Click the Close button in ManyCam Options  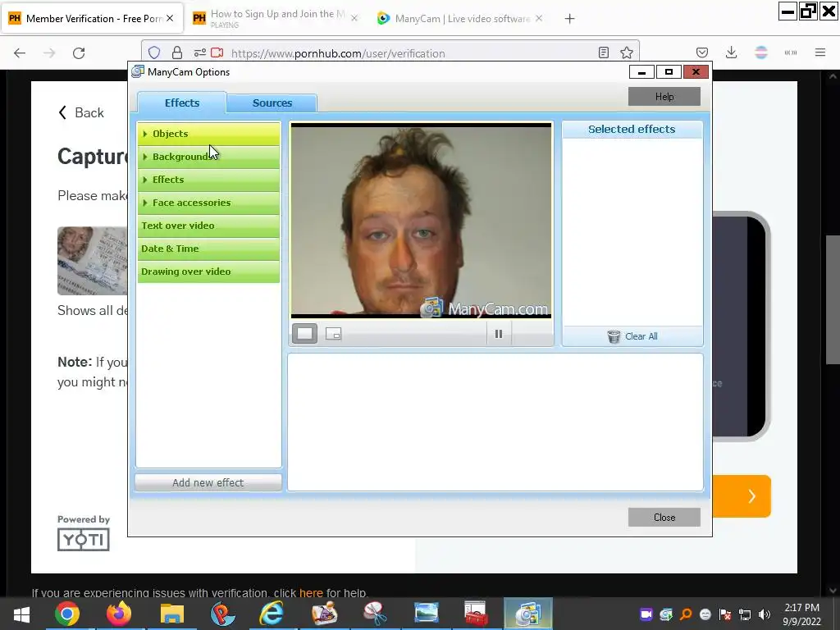(x=664, y=518)
